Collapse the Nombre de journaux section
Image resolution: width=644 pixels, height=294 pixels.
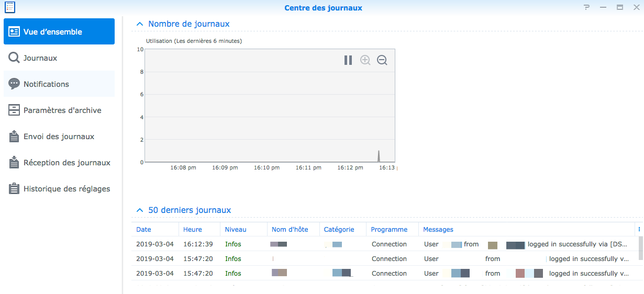point(139,24)
